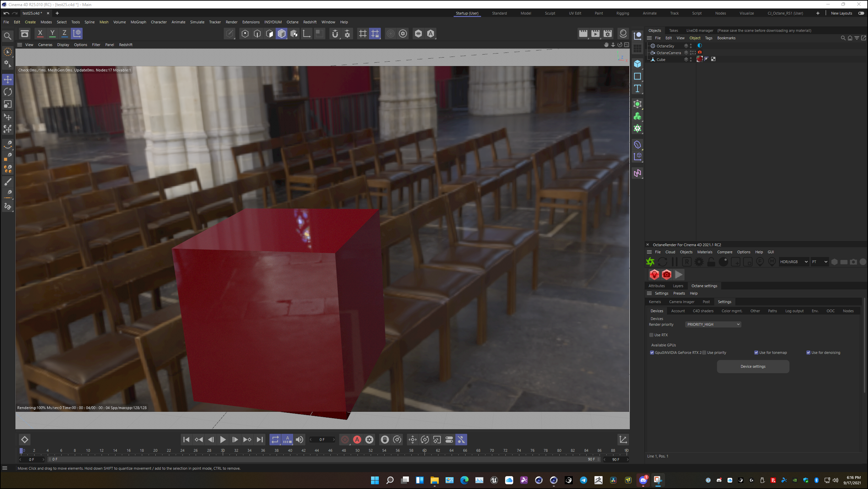Open HDR/sRGB color space dropdown
The image size is (868, 489).
click(x=794, y=262)
